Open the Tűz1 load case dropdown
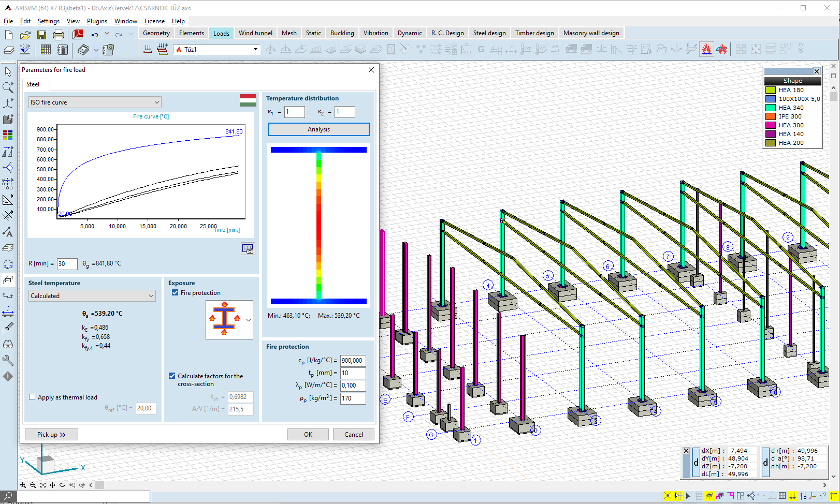 [255, 49]
